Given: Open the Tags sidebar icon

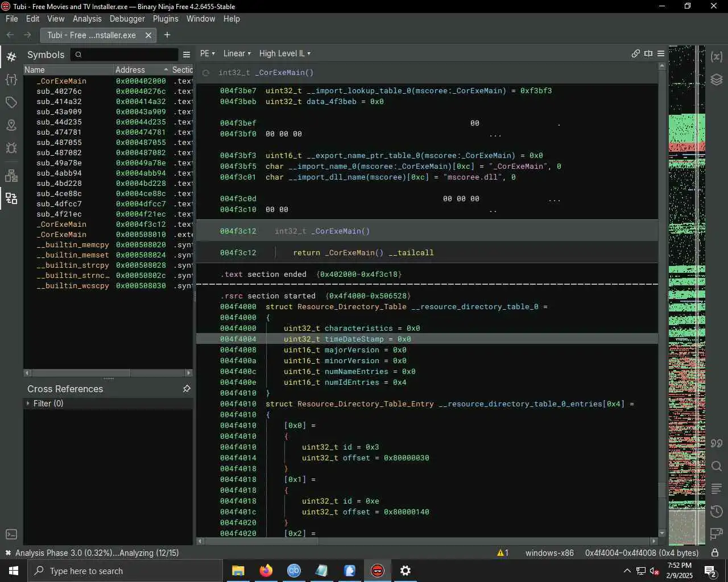Looking at the screenshot, I should tap(11, 102).
